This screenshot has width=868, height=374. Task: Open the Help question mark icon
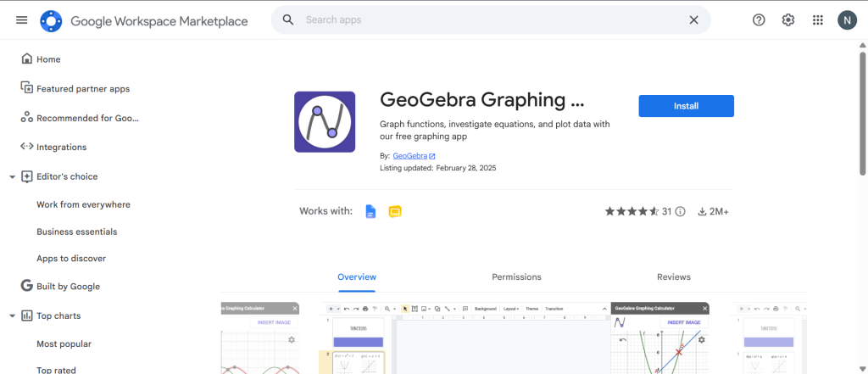[759, 20]
